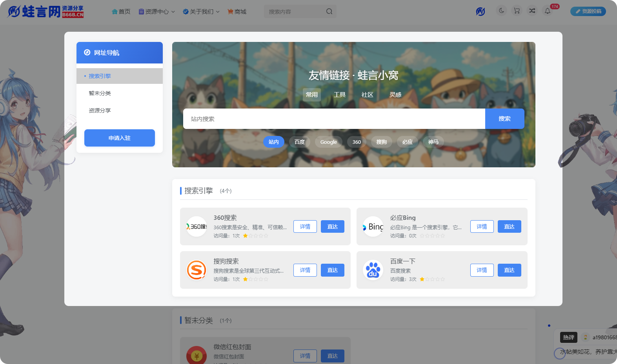Image resolution: width=617 pixels, height=364 pixels.
Task: Click the blue 搜索 button
Action: (505, 119)
